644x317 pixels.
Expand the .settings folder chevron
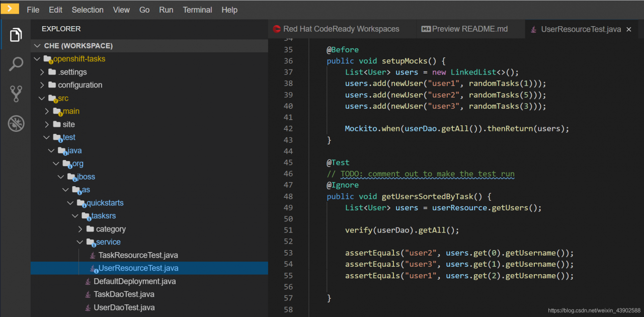coord(42,72)
